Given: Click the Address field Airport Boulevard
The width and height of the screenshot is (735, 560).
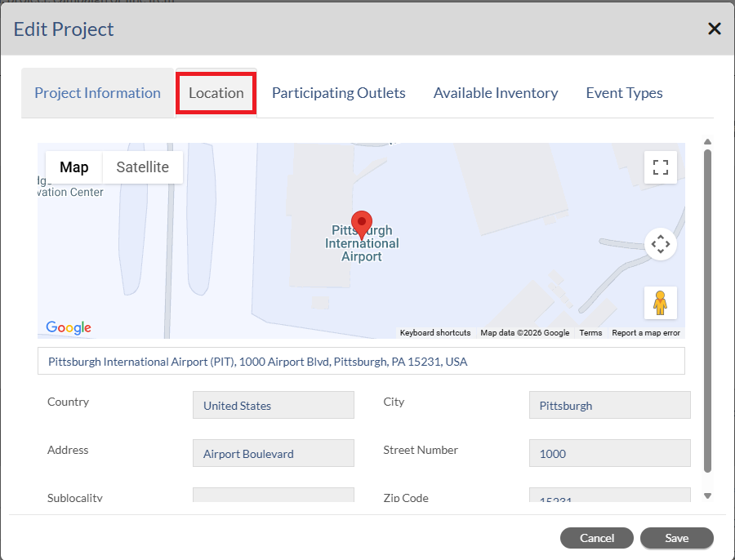Looking at the screenshot, I should click(x=274, y=453).
